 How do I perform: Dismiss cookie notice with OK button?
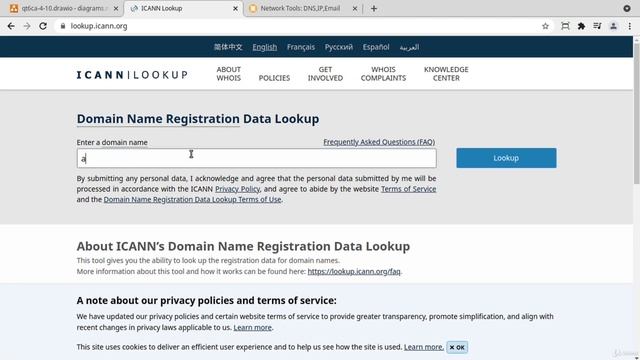(x=457, y=347)
